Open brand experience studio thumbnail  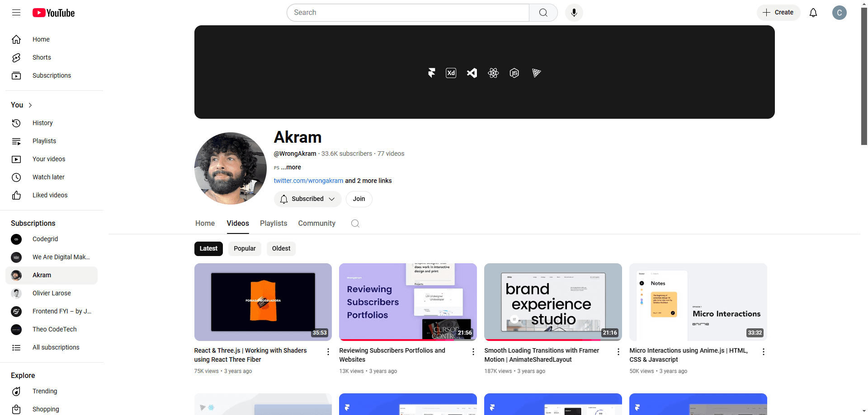[x=553, y=302]
